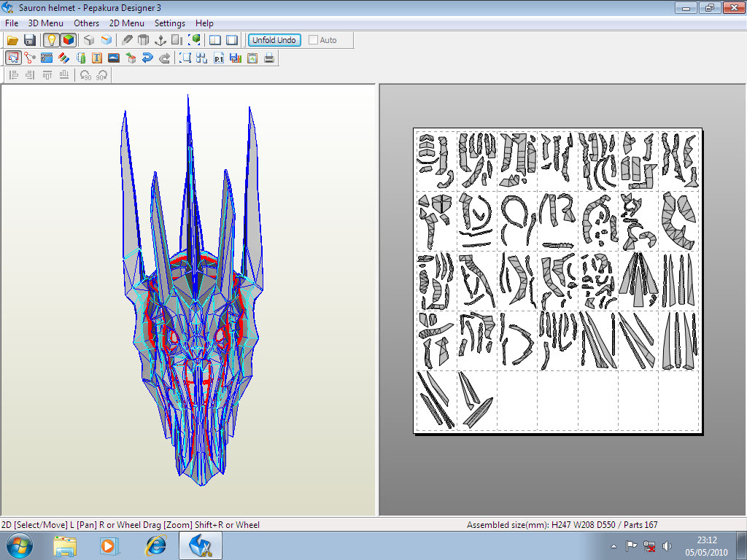The height and width of the screenshot is (560, 747).
Task: Open the volume speaker tray icon
Action: click(x=667, y=546)
